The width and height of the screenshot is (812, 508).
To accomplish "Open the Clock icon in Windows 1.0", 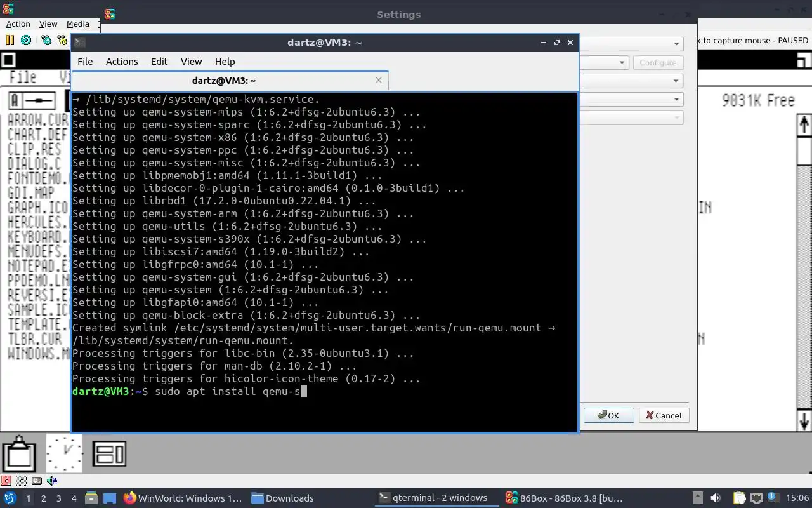I will pyautogui.click(x=64, y=453).
